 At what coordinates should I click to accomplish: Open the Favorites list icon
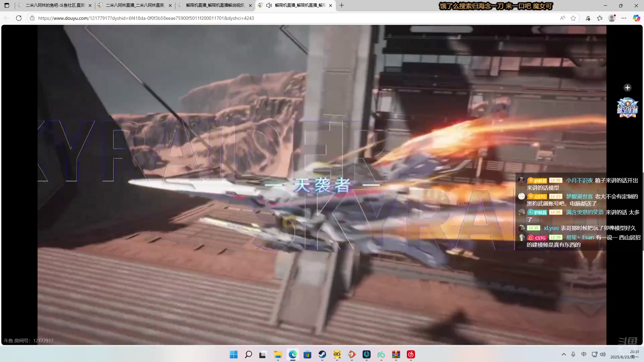tap(600, 18)
